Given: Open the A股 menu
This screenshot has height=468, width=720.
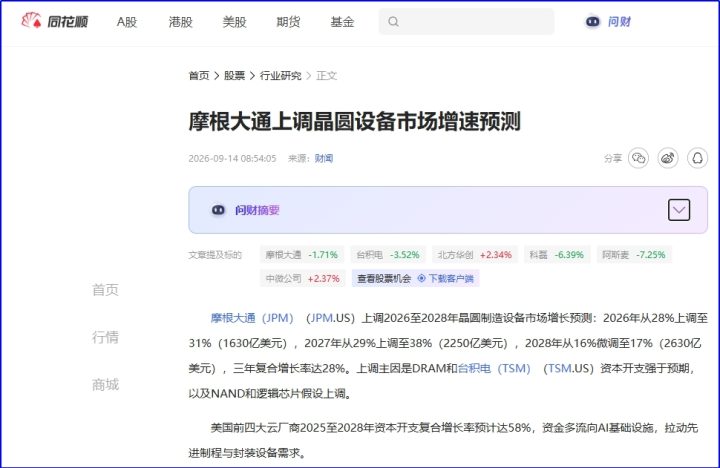Looking at the screenshot, I should point(127,22).
